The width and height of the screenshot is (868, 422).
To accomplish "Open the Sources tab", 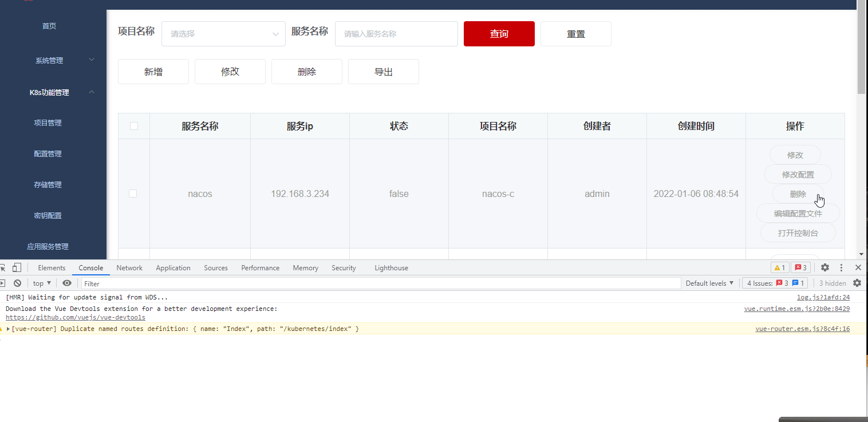I will pos(216,267).
